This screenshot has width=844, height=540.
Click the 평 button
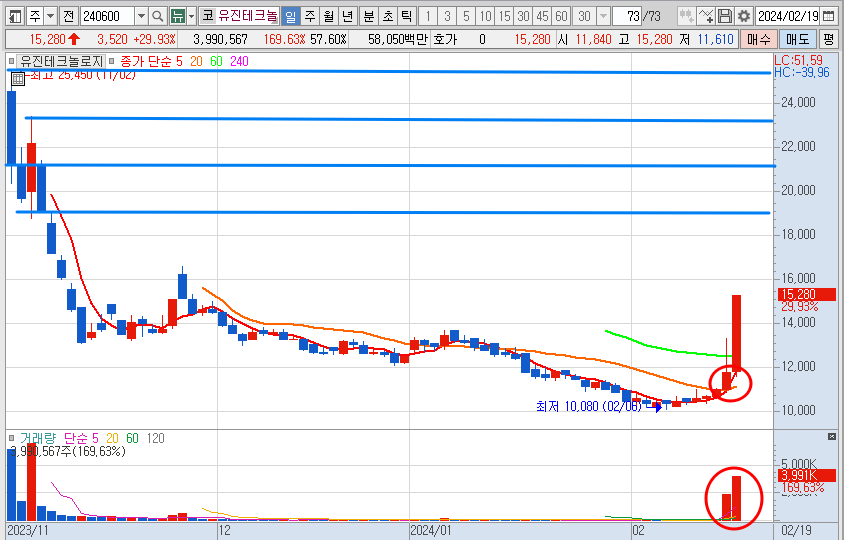(828, 39)
